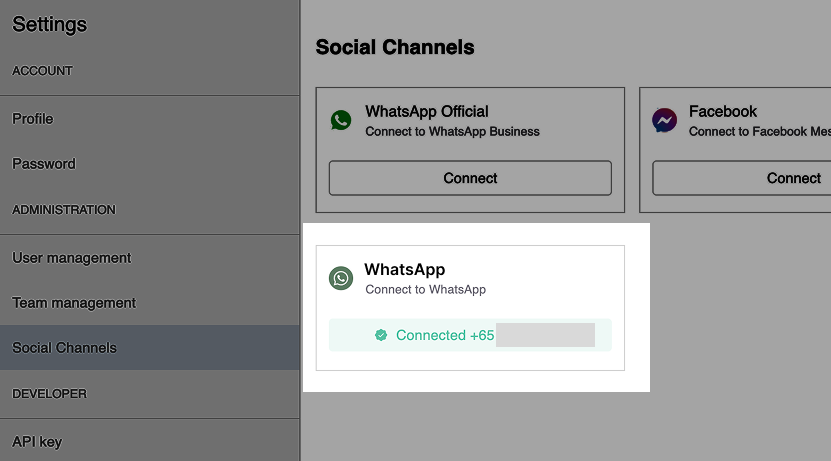Click the WhatsApp Official green phone icon
This screenshot has height=461, width=831.
tap(341, 120)
